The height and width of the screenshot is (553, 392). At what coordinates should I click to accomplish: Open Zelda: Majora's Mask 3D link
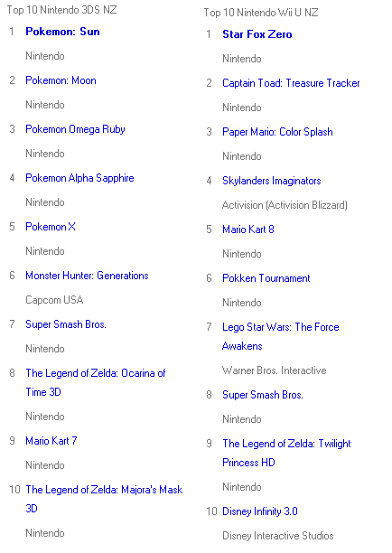tap(104, 499)
